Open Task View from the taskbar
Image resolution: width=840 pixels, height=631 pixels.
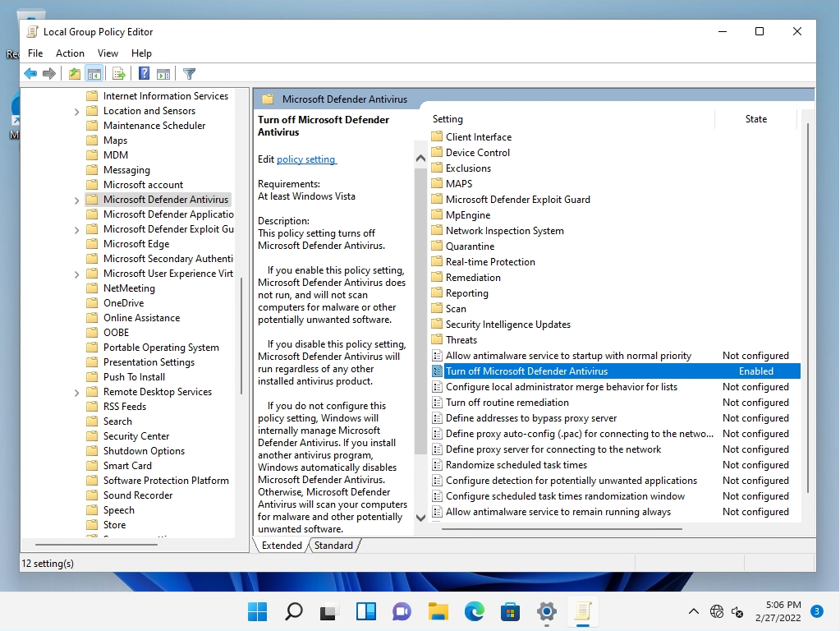[329, 611]
